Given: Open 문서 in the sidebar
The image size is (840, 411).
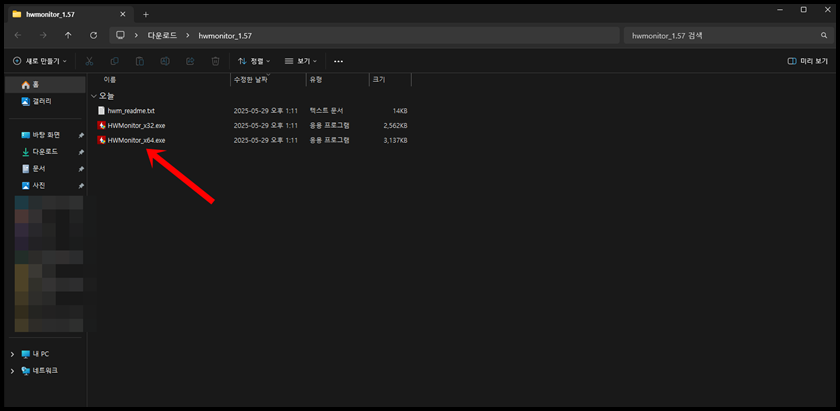Looking at the screenshot, I should coord(46,169).
